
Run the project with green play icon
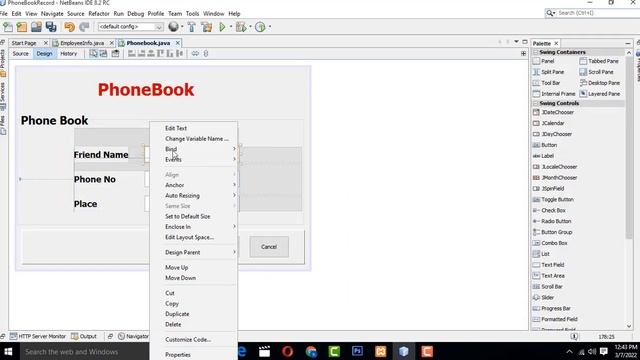tap(222, 27)
